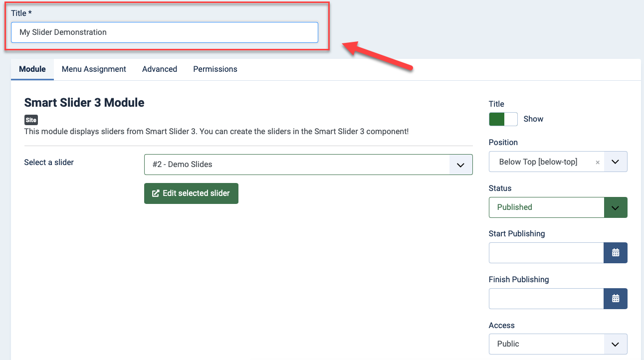This screenshot has height=360, width=644.
Task: Expand the Access dropdown set to Public
Action: click(x=615, y=344)
